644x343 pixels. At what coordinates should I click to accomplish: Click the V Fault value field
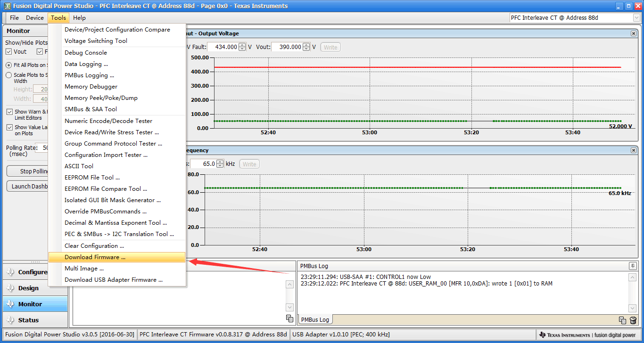[x=223, y=47]
